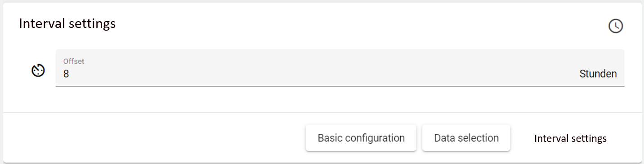
Task: Click the clock icon in the header
Action: click(x=615, y=26)
